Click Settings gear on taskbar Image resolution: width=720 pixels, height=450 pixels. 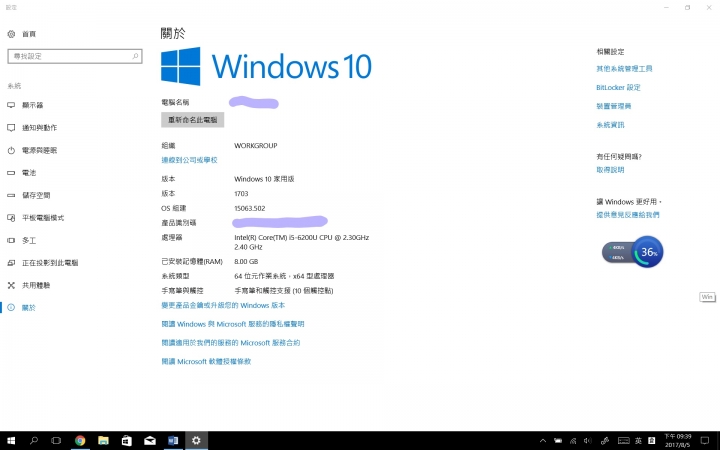click(196, 441)
